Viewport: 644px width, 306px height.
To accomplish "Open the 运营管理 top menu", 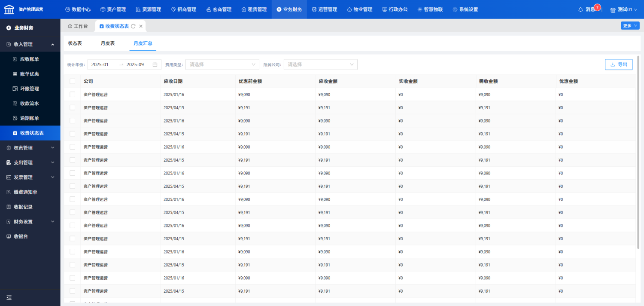I will 325,9.
